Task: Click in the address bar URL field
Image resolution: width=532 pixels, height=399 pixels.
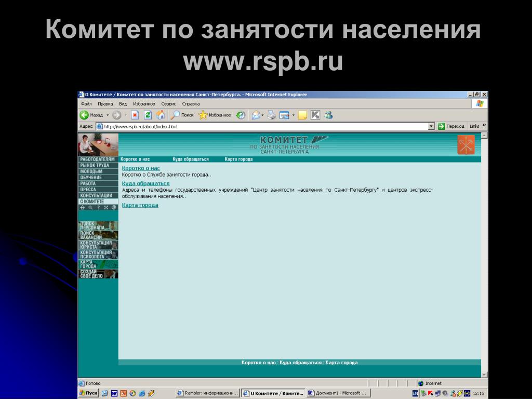Action: pyautogui.click(x=264, y=126)
